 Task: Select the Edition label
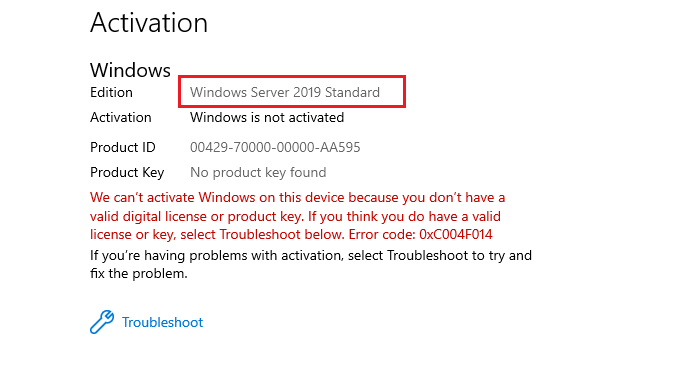click(x=111, y=92)
